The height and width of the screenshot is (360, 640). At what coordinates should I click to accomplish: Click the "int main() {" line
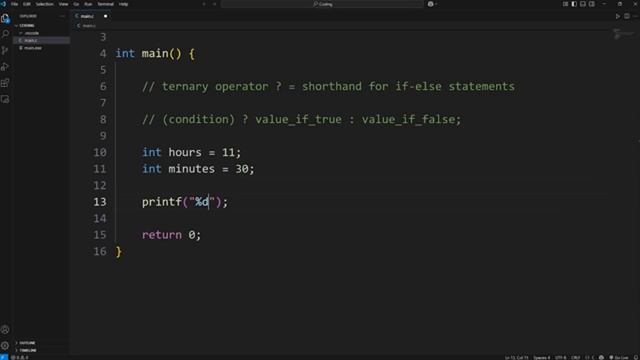coord(155,53)
